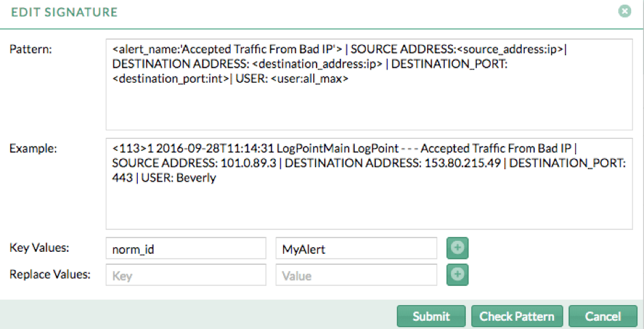This screenshot has width=644, height=329.
Task: Add a new Key Values row
Action: (x=456, y=249)
